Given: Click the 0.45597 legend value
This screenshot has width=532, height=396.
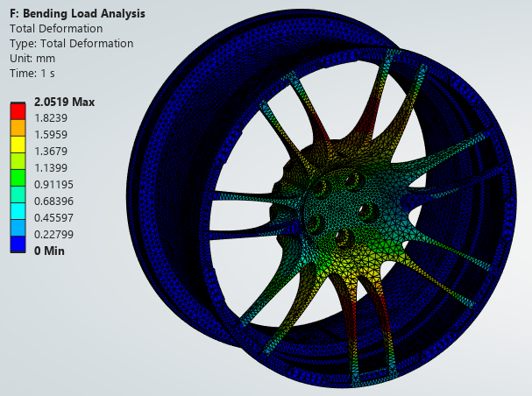Looking at the screenshot, I should click(x=53, y=217).
